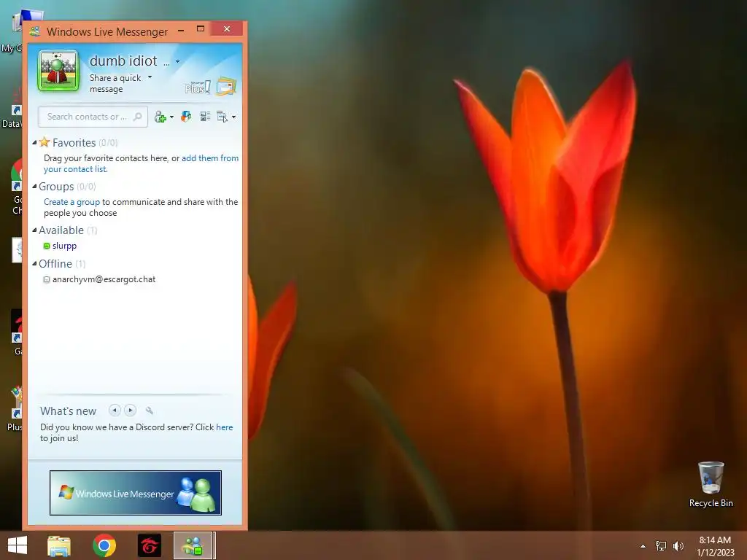Image resolution: width=747 pixels, height=560 pixels.
Task: Select the Recycle Bin desktop icon
Action: (x=711, y=484)
